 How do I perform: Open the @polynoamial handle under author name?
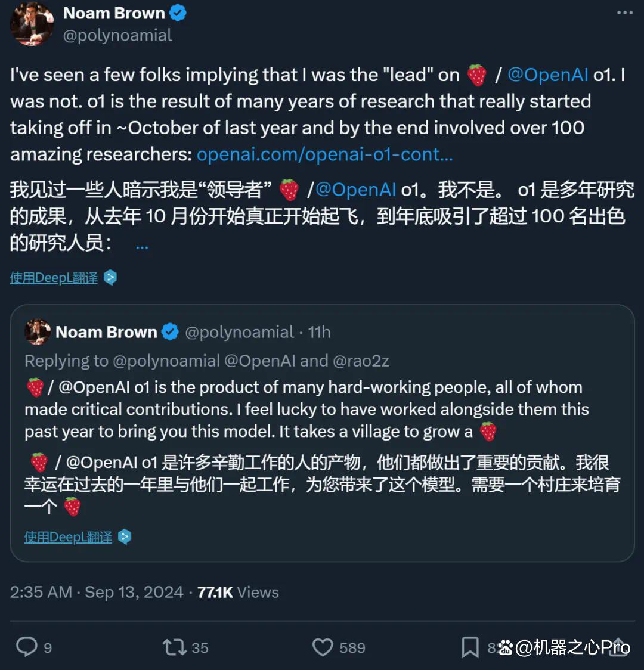pyautogui.click(x=117, y=35)
